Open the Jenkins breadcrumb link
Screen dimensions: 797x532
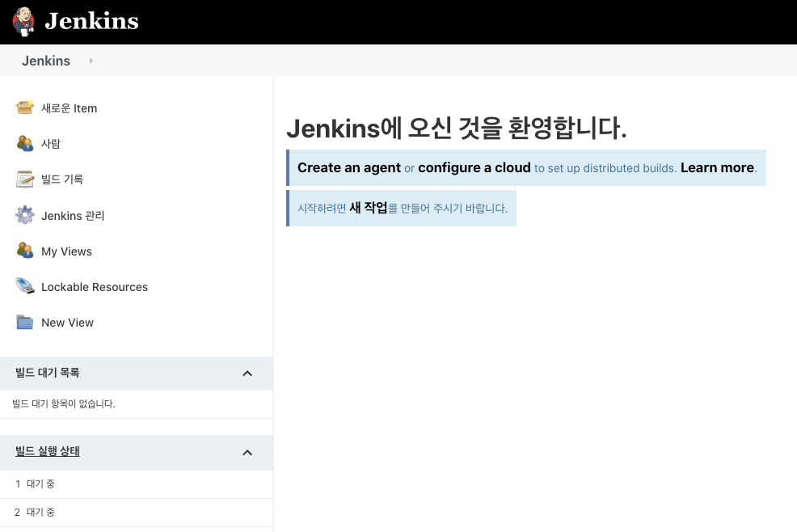[46, 61]
